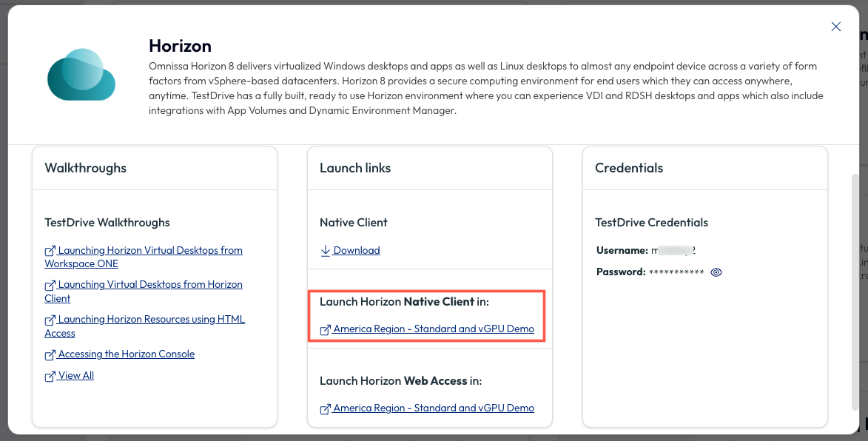Click the blurred Username value
This screenshot has width=868, height=441.
[673, 251]
